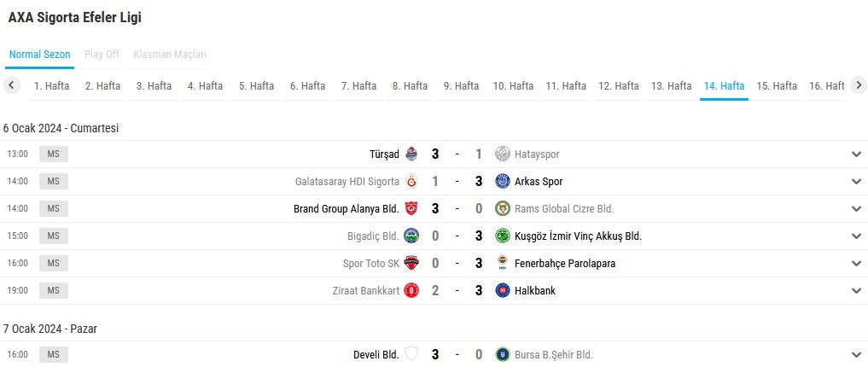Expand the Türşad vs Hatayspor match details
This screenshot has width=868, height=367.
click(x=856, y=154)
